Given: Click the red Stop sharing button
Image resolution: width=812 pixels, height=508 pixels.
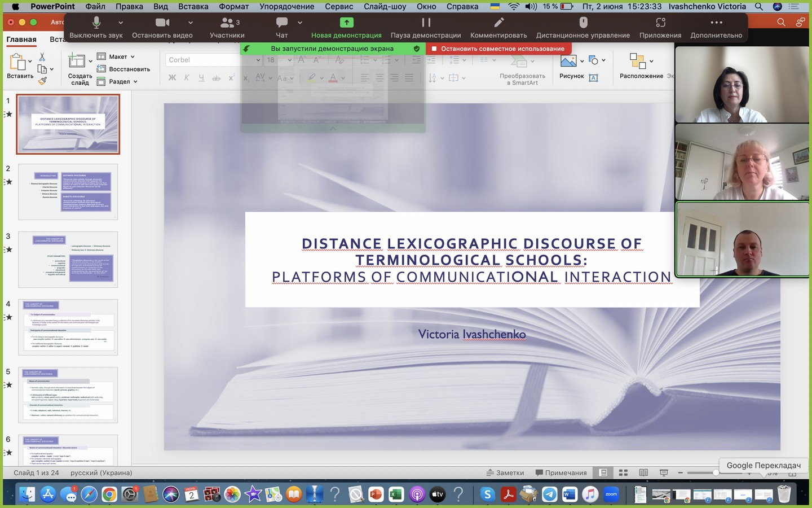Looking at the screenshot, I should (498, 49).
